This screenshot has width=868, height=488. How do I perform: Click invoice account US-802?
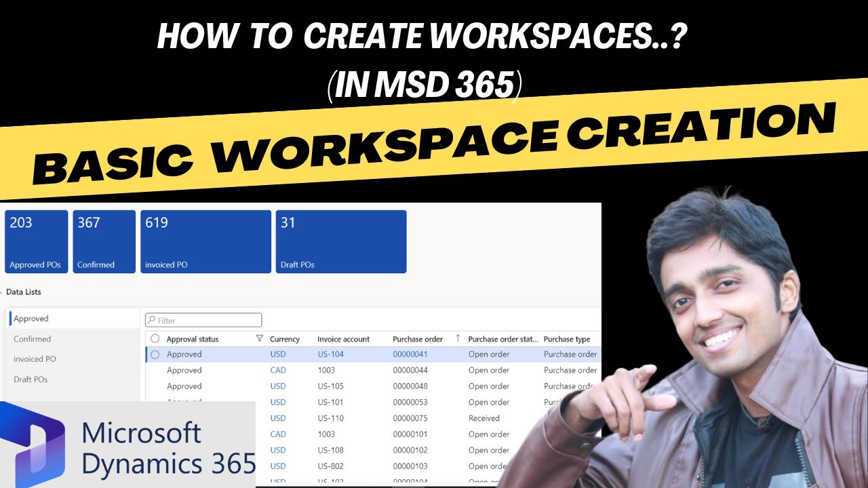click(331, 466)
